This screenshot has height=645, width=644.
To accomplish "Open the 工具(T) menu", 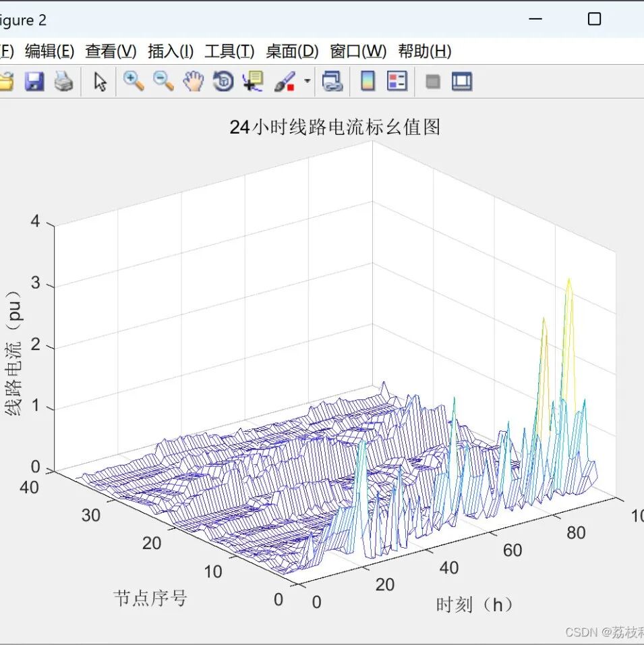I will click(x=229, y=51).
